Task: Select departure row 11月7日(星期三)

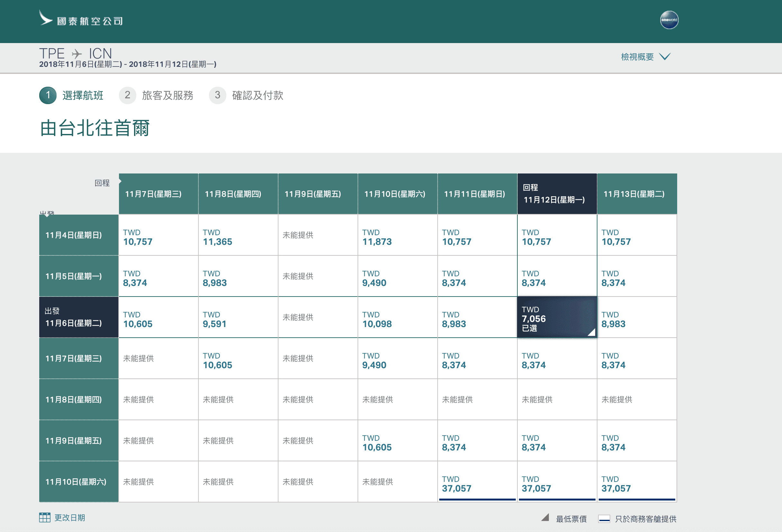Action: (x=79, y=359)
